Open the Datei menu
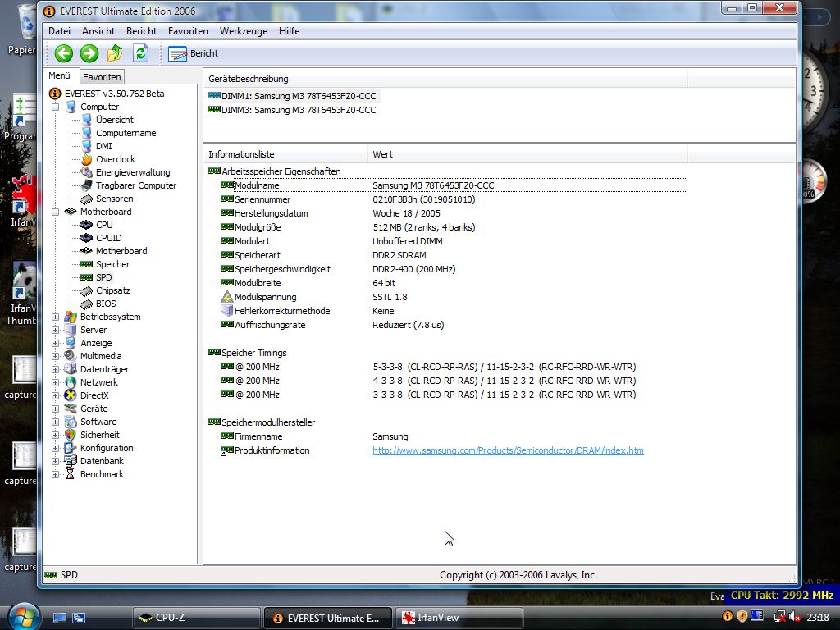 coord(59,31)
